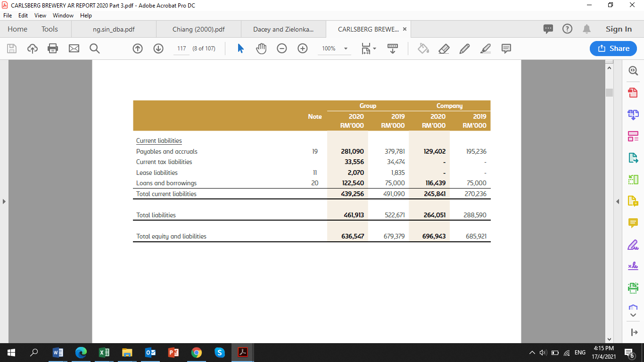644x362 pixels.
Task: Open the help question mark icon
Action: coord(568,29)
